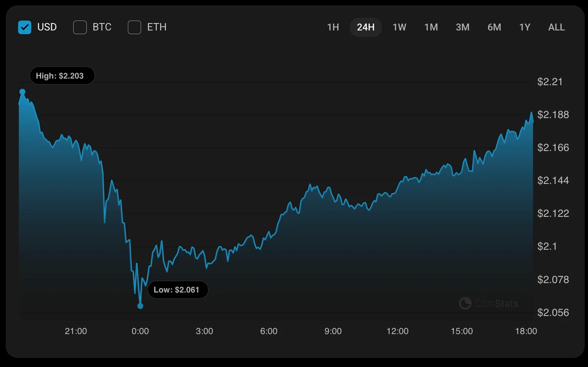Image resolution: width=588 pixels, height=367 pixels.
Task: Enable the BTC currency checkbox
Action: pyautogui.click(x=80, y=27)
